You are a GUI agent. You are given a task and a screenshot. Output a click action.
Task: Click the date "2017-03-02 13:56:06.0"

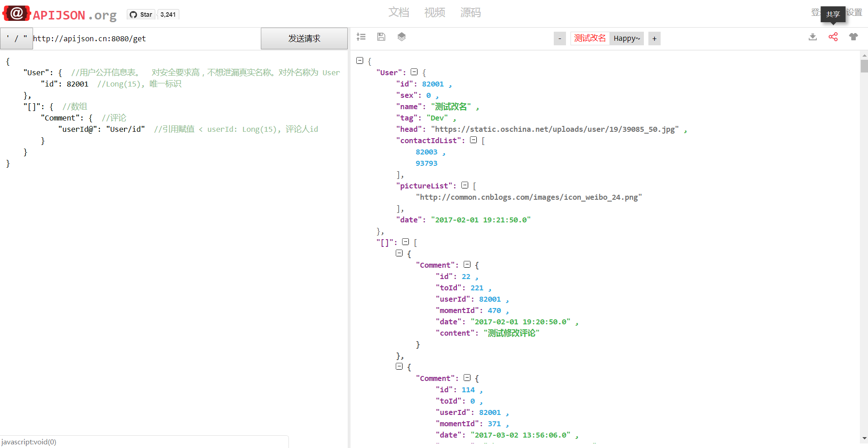[x=520, y=435]
